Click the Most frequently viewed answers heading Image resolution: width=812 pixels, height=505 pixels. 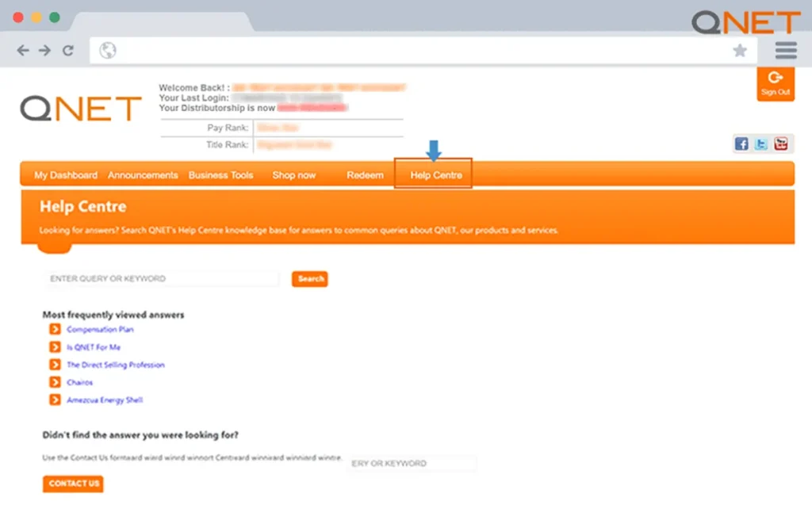tap(113, 315)
